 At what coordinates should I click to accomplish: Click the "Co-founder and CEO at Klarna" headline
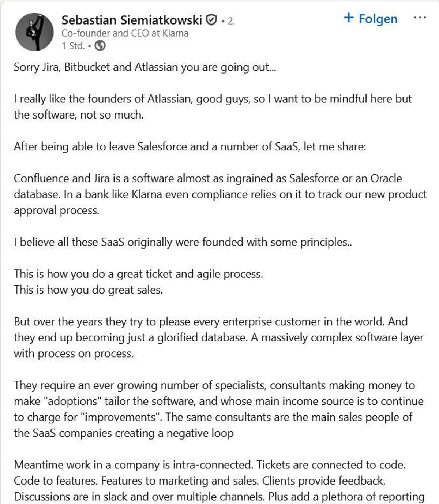[x=125, y=33]
